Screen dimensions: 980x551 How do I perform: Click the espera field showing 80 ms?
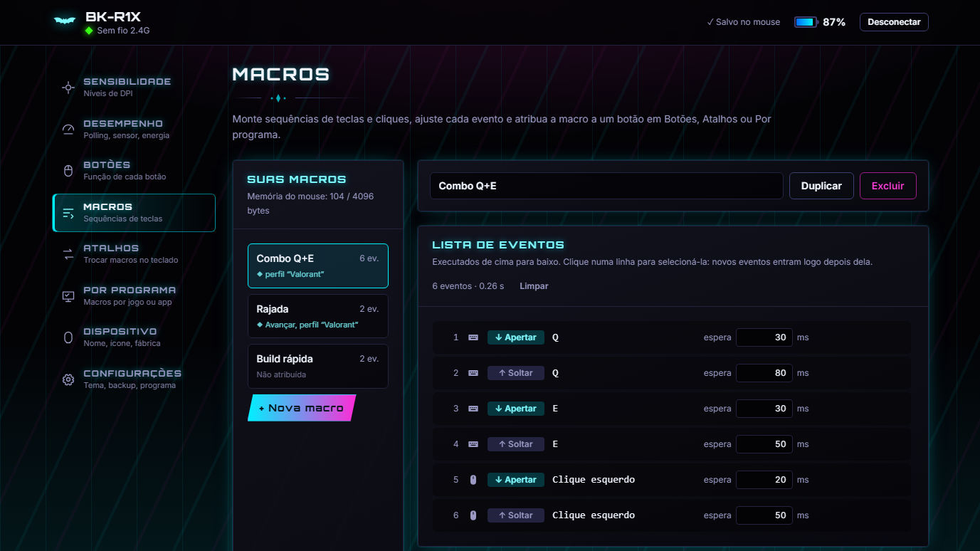tap(764, 373)
